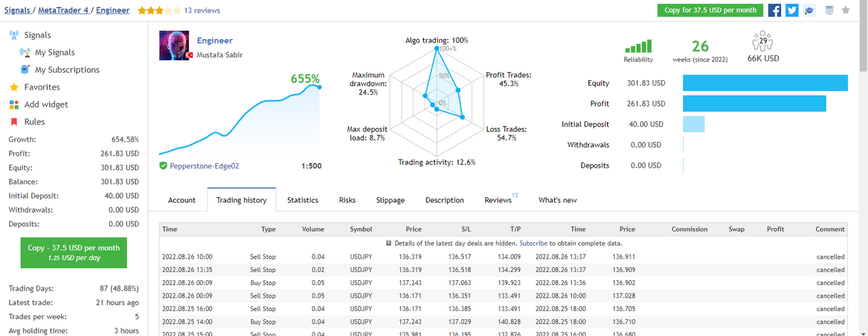Select the Trading history tab
The image size is (868, 336).
[242, 200]
